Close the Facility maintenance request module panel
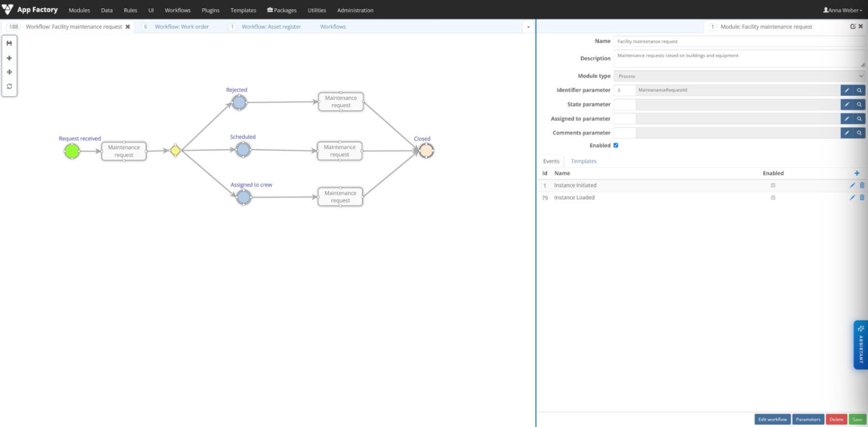Viewport: 868px width, 427px height. click(x=861, y=27)
